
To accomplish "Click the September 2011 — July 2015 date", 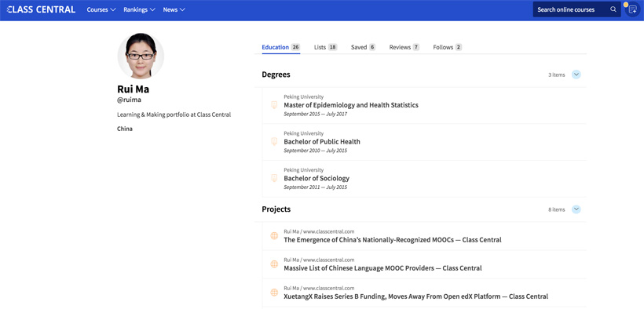I will pos(315,187).
